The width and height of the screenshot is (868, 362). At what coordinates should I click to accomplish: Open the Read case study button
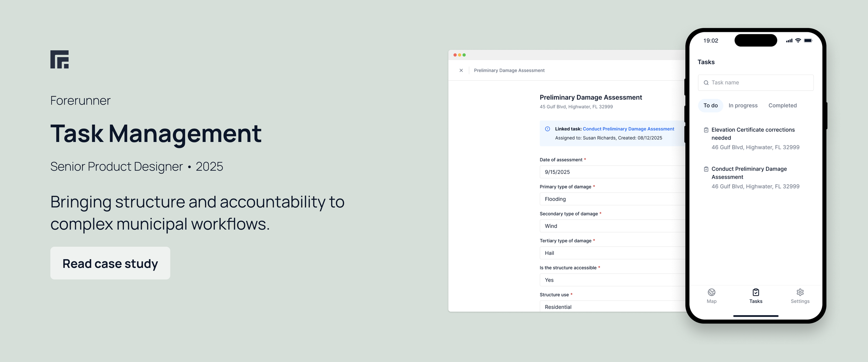[110, 263]
